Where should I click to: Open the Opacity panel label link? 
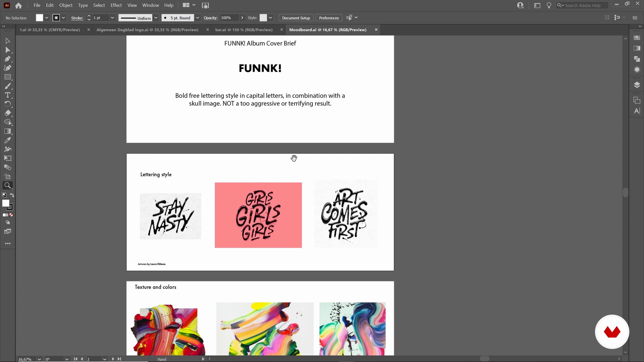pyautogui.click(x=210, y=18)
